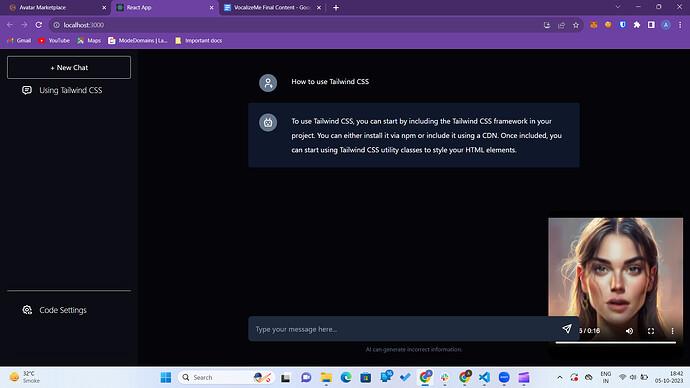Click the taskbar Search box
Image resolution: width=690 pixels, height=388 pixels.
pos(227,377)
